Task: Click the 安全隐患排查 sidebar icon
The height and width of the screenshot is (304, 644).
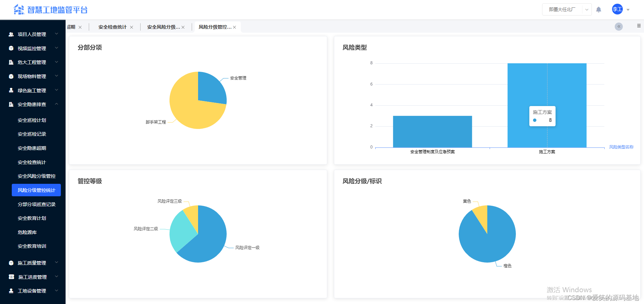Action: click(x=11, y=104)
